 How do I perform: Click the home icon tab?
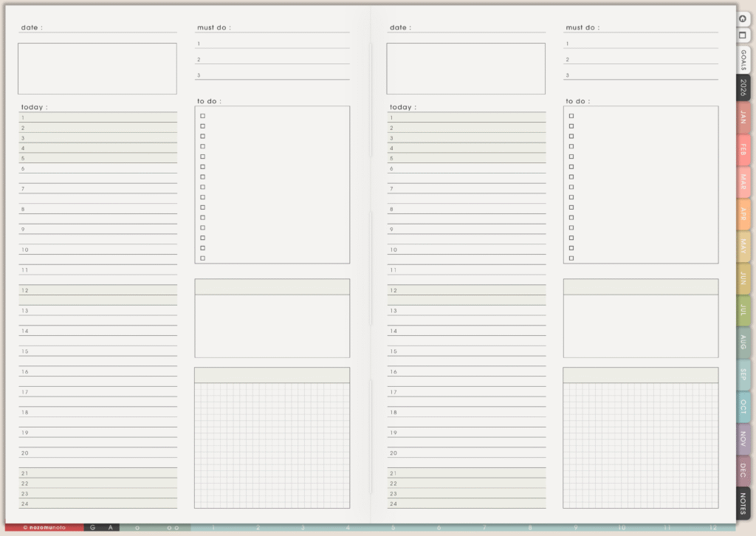pos(742,18)
